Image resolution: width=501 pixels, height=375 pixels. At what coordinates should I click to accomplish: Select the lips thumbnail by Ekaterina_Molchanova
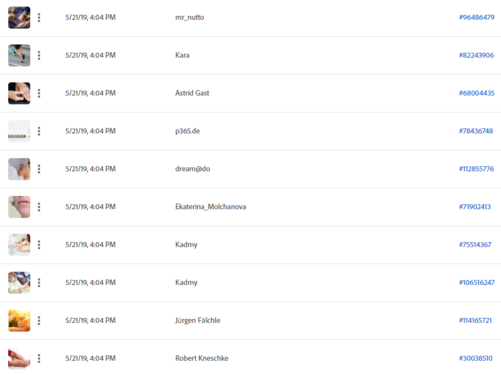pyautogui.click(x=19, y=207)
